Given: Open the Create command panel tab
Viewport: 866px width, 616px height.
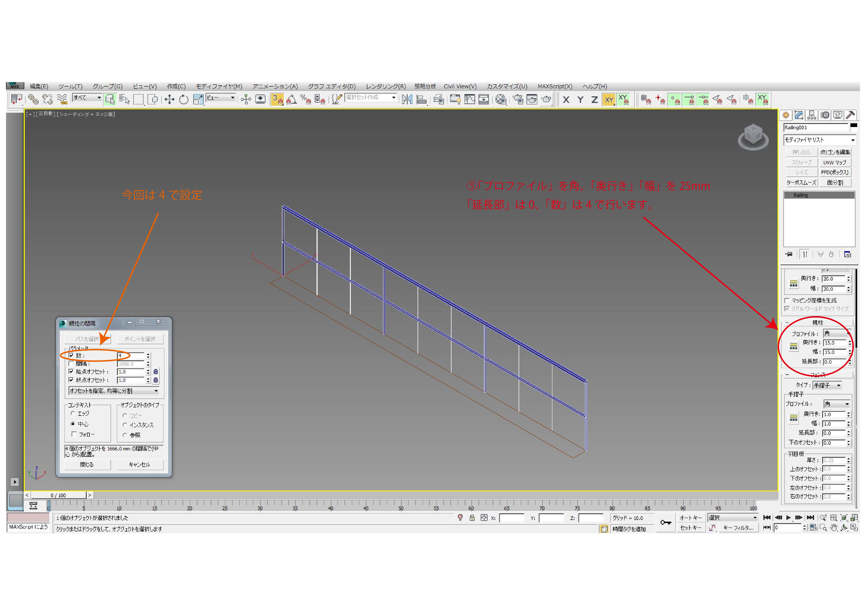Looking at the screenshot, I should click(x=786, y=115).
